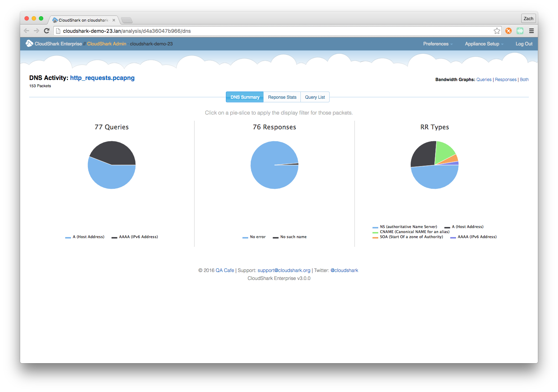The image size is (558, 392).
Task: Open the Preferences dropdown menu
Action: 438,44
